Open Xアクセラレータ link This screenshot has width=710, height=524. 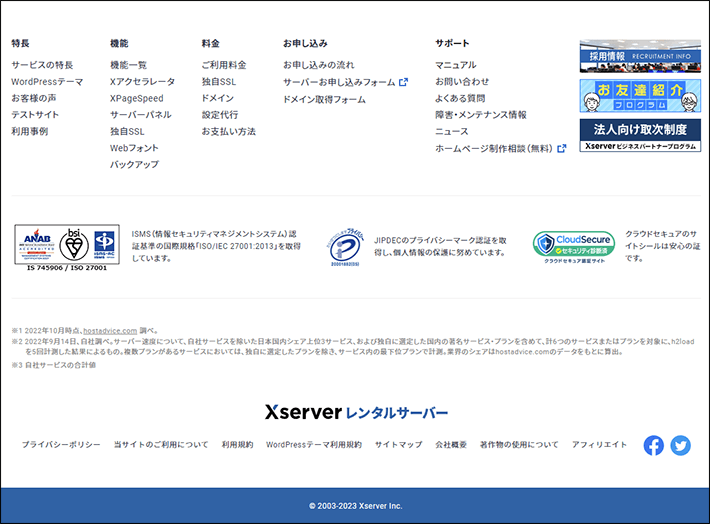(142, 82)
